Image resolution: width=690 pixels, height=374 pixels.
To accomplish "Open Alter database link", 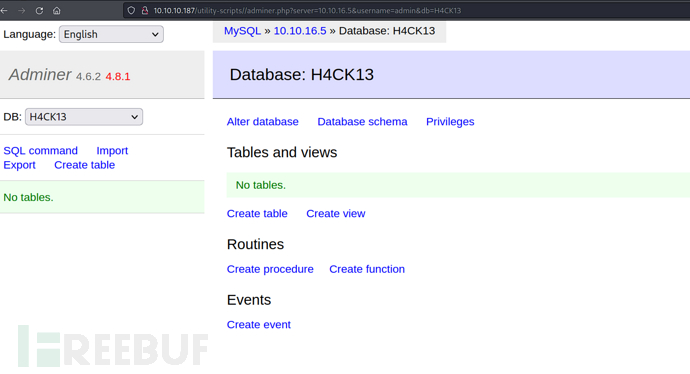I will click(263, 122).
